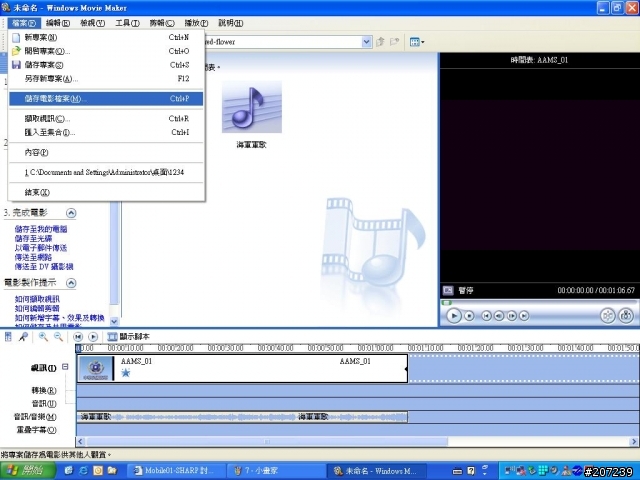Click 如何擷取視訊 help link
The width and height of the screenshot is (640, 480).
37,299
